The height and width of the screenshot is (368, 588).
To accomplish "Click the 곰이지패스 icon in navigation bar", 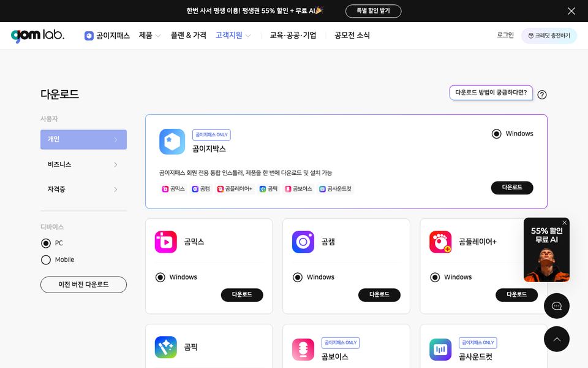I will pos(89,36).
